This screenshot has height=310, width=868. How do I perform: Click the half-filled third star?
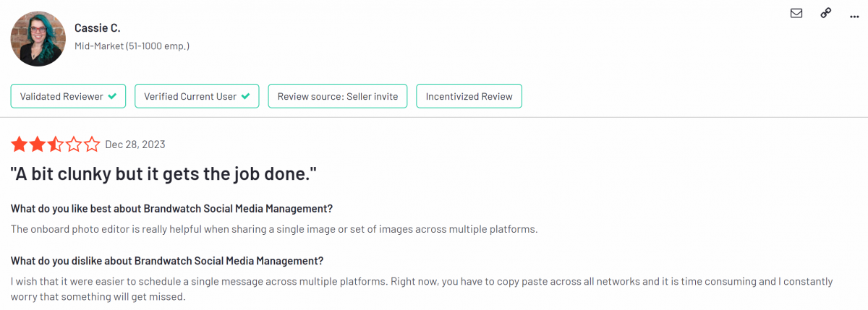pos(56,145)
